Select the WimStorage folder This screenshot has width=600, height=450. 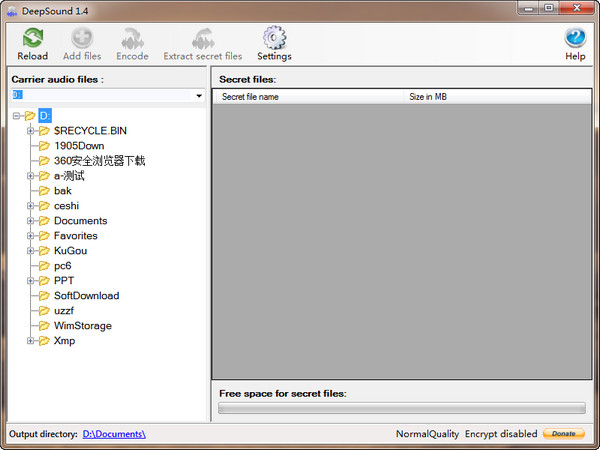83,326
